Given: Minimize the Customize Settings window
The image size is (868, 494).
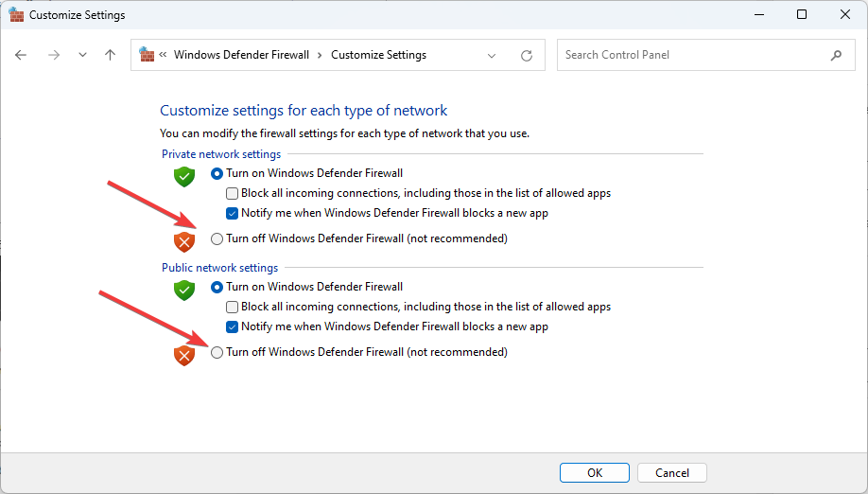Looking at the screenshot, I should pyautogui.click(x=759, y=14).
